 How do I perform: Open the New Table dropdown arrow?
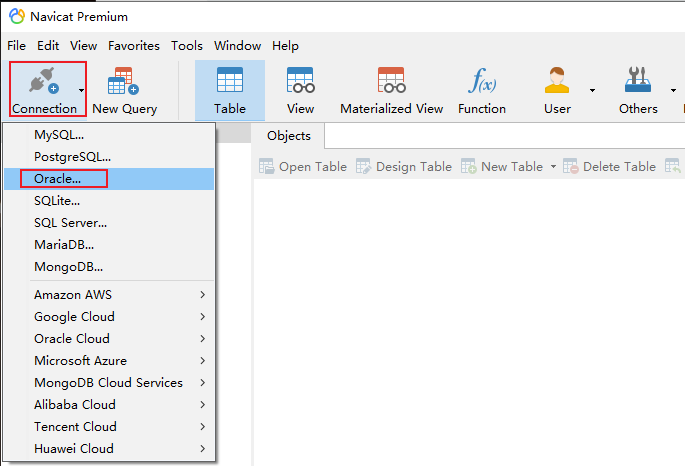tap(553, 166)
